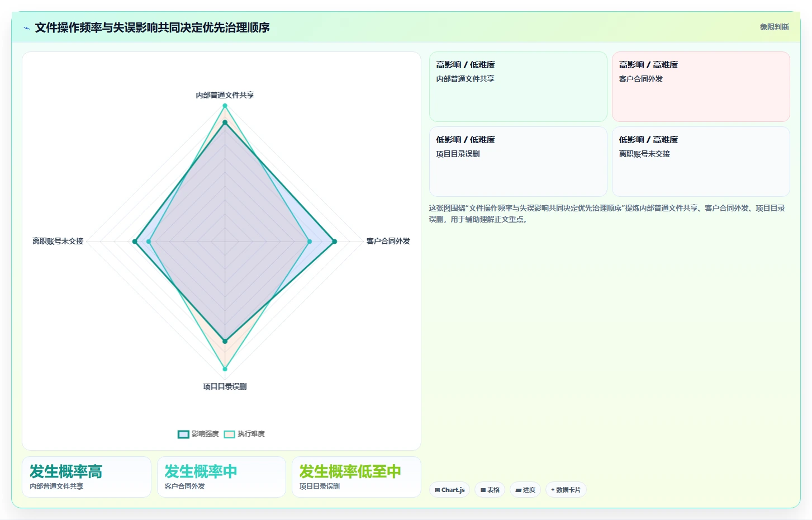Click the Chart.js tag
This screenshot has height=520, width=812.
click(x=450, y=490)
